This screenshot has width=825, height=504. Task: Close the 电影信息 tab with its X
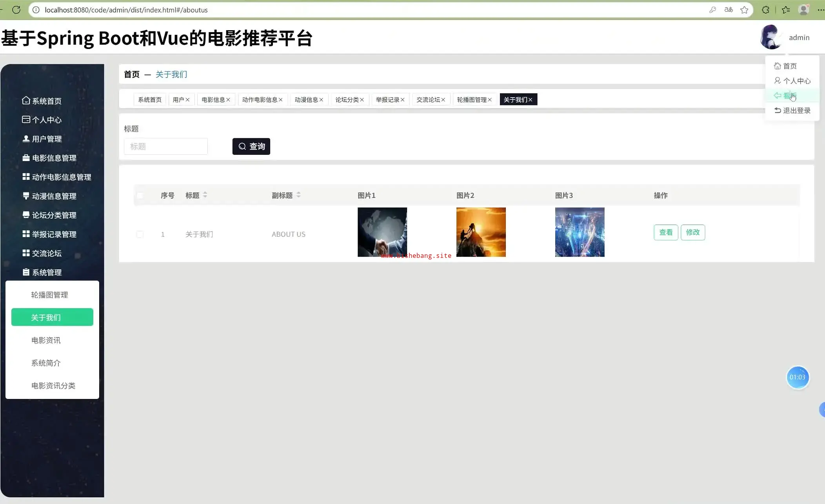pos(228,100)
